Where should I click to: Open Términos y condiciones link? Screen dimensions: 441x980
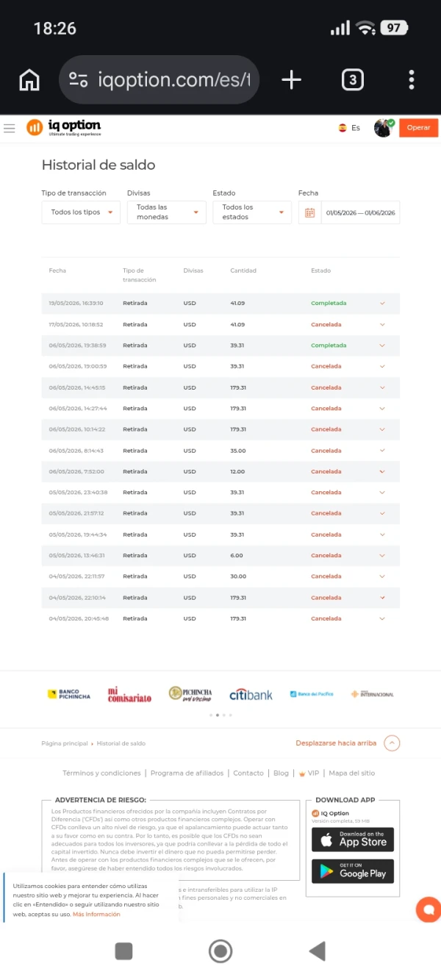[x=101, y=773]
